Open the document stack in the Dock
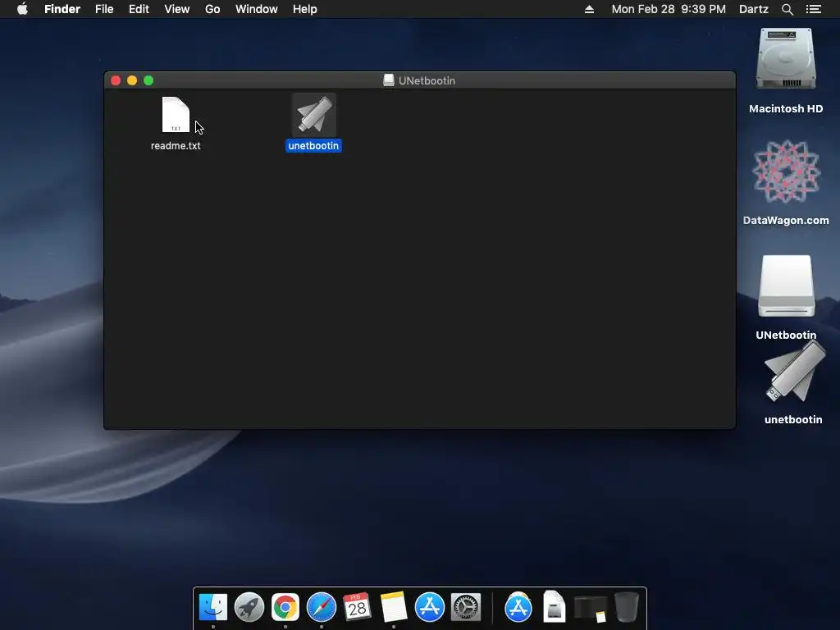Screen dimensions: 840x630 click(554, 608)
